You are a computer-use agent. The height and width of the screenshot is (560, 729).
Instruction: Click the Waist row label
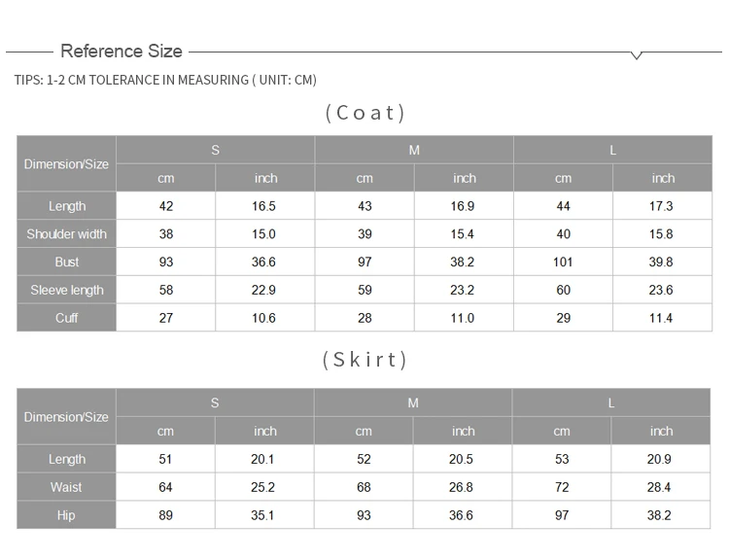coord(66,487)
